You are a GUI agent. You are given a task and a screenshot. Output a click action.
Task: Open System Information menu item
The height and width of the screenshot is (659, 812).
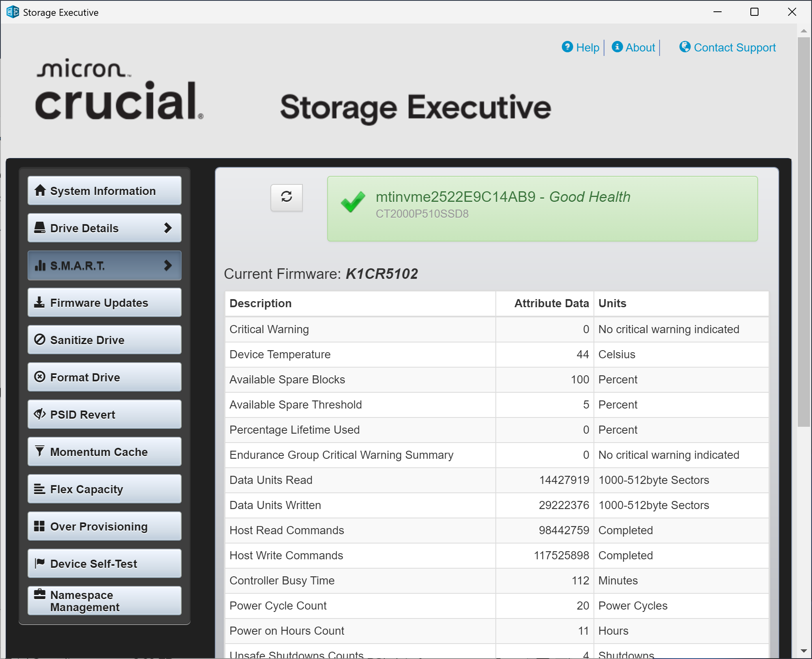click(104, 191)
